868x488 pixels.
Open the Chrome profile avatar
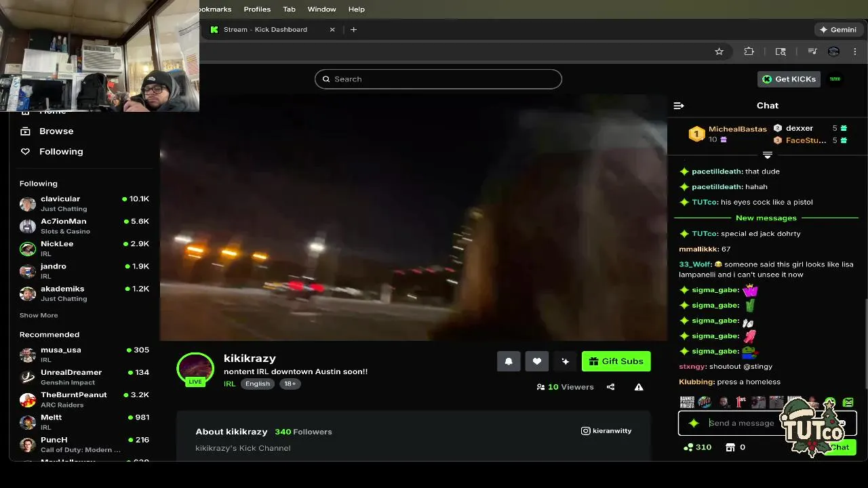pyautogui.click(x=834, y=52)
